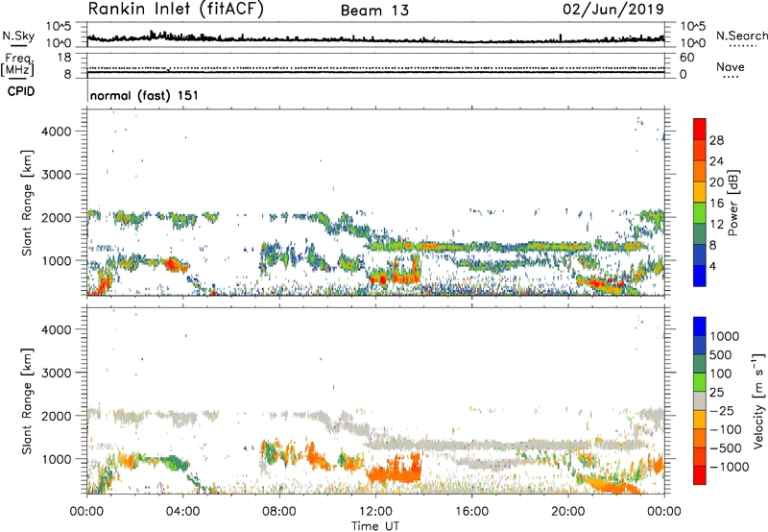
Task: Click the velocity panel 'Slant Range [km]' label
Action: pos(27,400)
